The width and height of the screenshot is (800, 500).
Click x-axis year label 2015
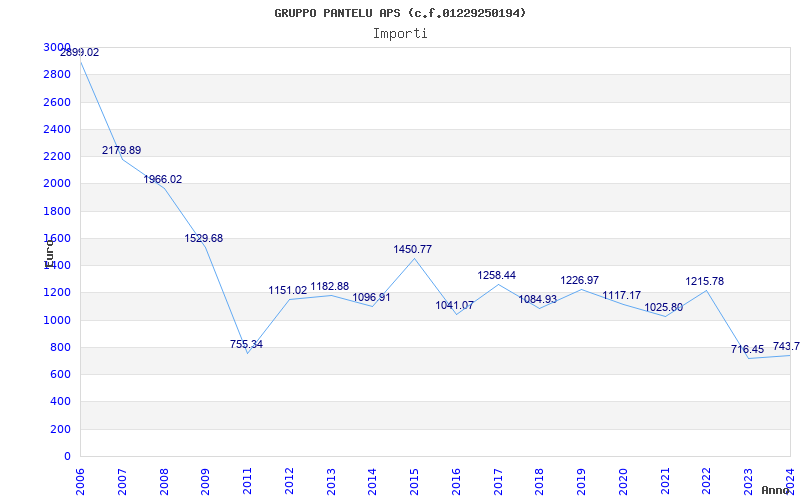pos(414,482)
